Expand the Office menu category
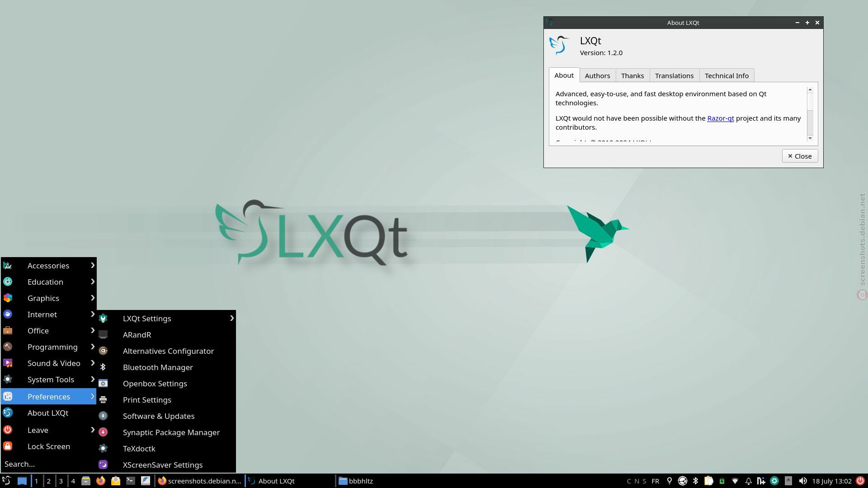The height and width of the screenshot is (488, 868). [48, 331]
